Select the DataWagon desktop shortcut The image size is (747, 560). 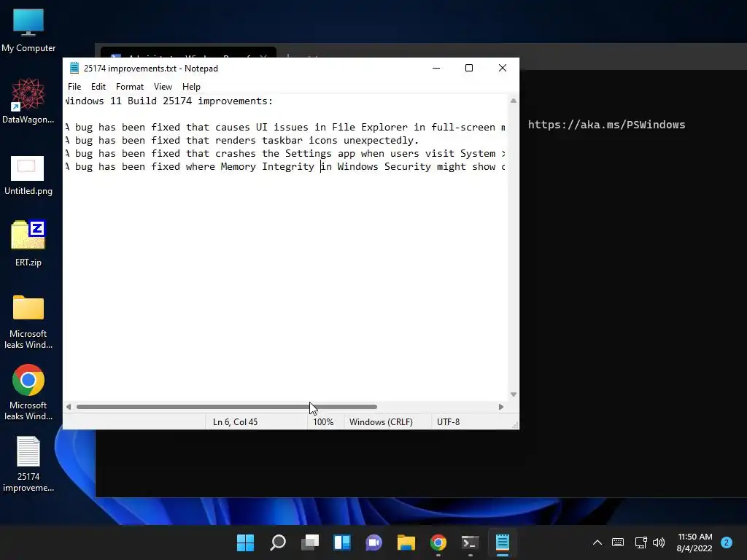pyautogui.click(x=28, y=101)
